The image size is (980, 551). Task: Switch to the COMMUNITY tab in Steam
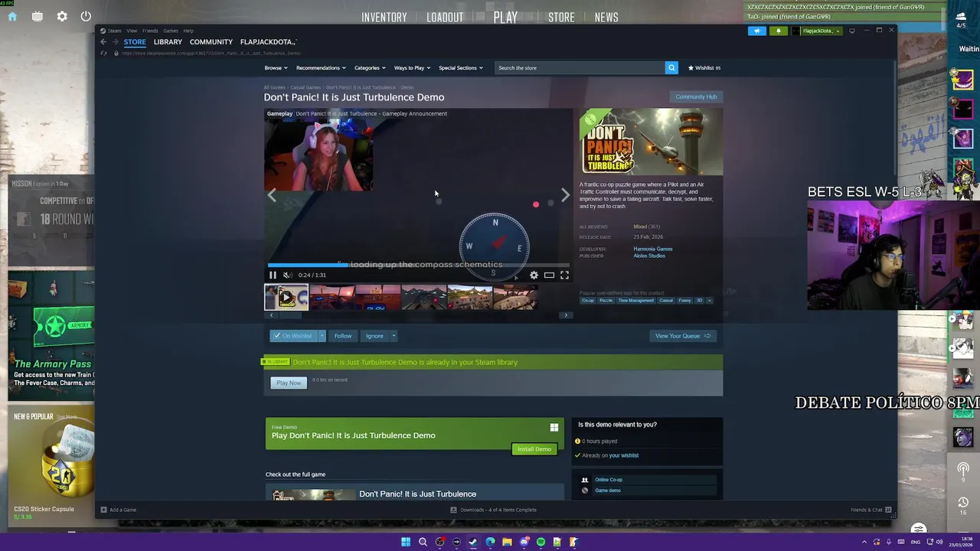(211, 42)
